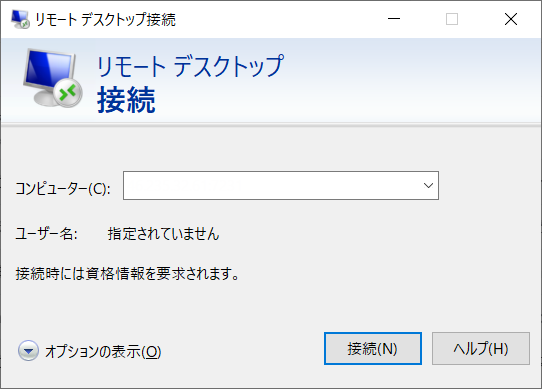Image resolution: width=542 pixels, height=389 pixels.
Task: Click the リモート デスクトップ接続 title bar text
Action: tap(105, 19)
